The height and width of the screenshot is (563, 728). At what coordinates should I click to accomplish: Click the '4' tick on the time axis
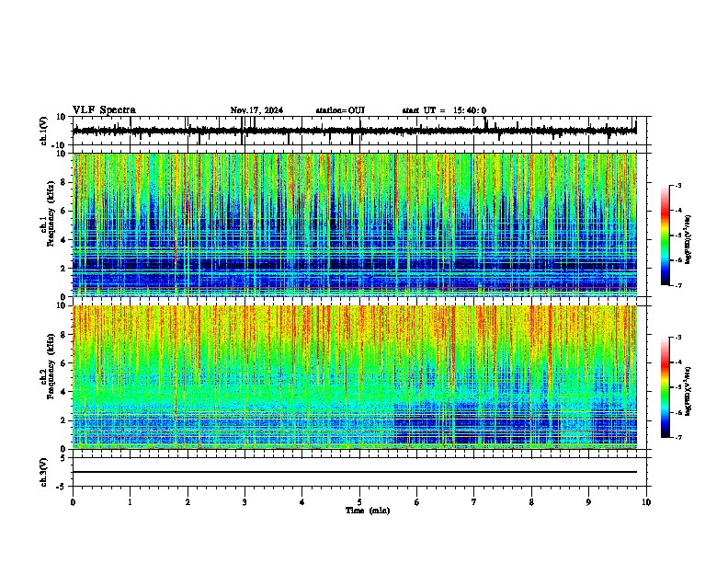click(302, 502)
